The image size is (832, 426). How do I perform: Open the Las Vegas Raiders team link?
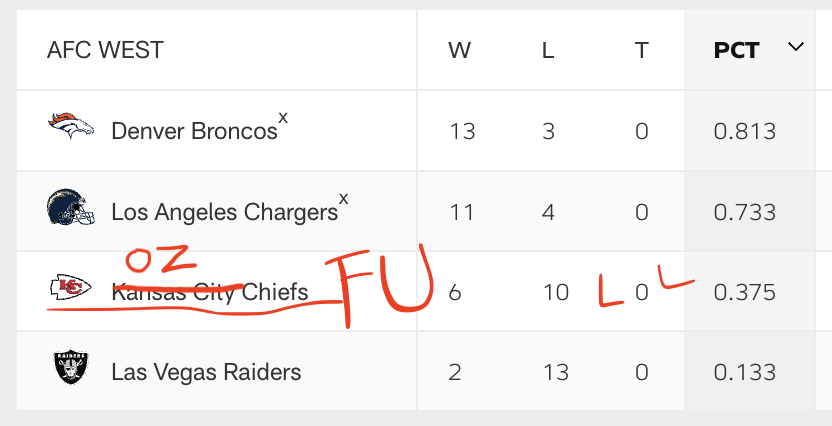pyautogui.click(x=206, y=372)
